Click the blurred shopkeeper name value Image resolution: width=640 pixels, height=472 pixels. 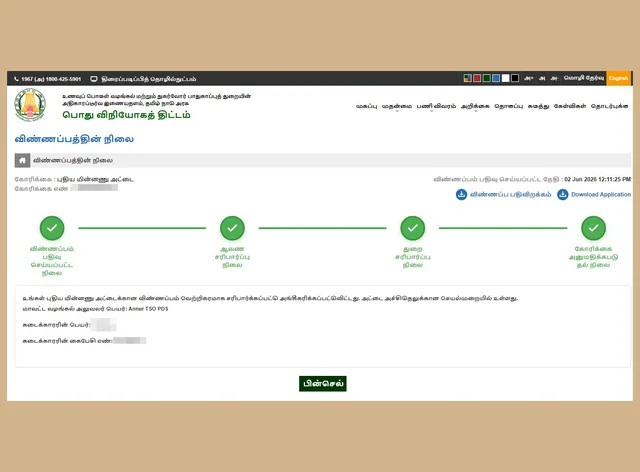coord(103,325)
